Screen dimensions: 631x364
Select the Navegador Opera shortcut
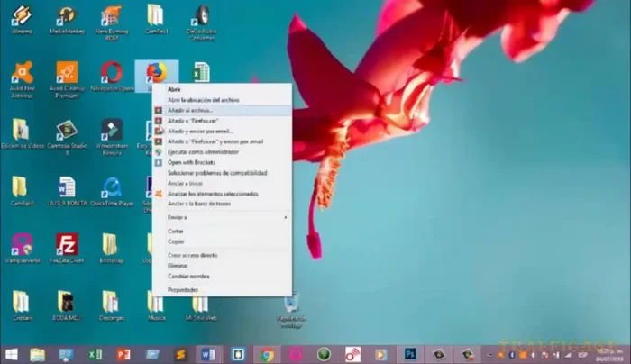pos(112,77)
